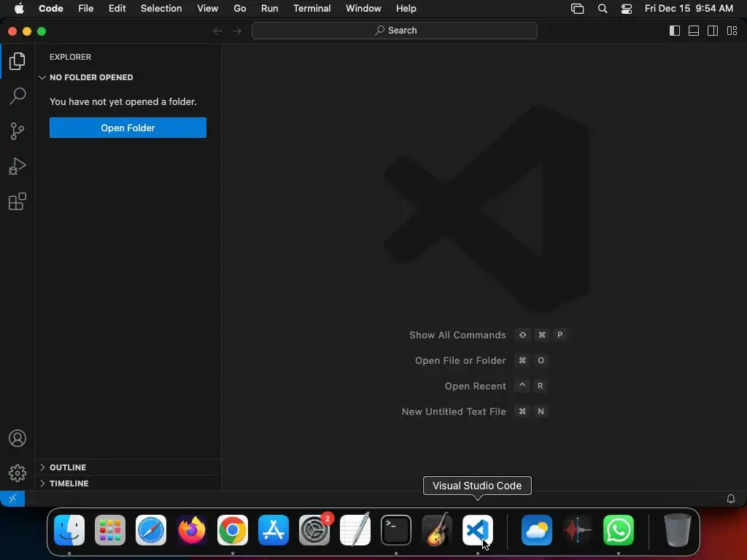Open the Customize Layout control
747x560 pixels.
tap(732, 31)
